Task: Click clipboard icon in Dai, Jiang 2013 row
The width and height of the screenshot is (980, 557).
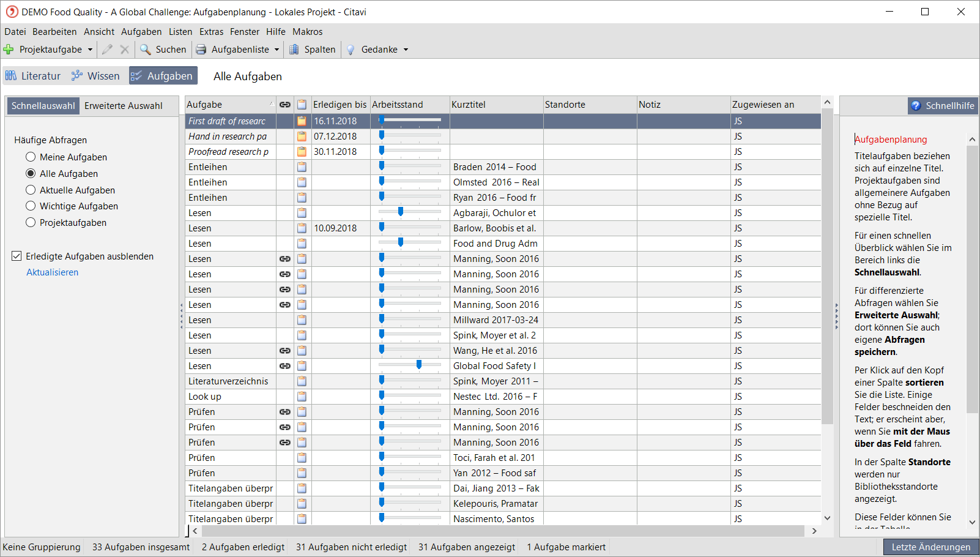Action: click(x=302, y=488)
